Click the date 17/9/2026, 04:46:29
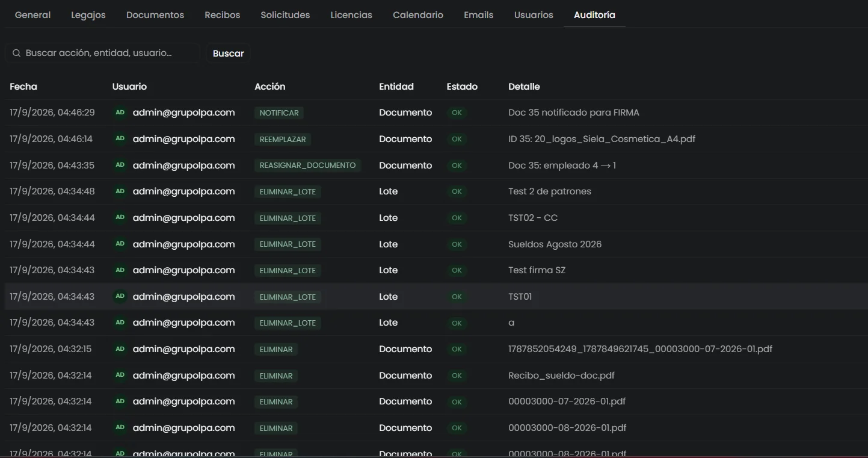The width and height of the screenshot is (868, 458). (52, 113)
